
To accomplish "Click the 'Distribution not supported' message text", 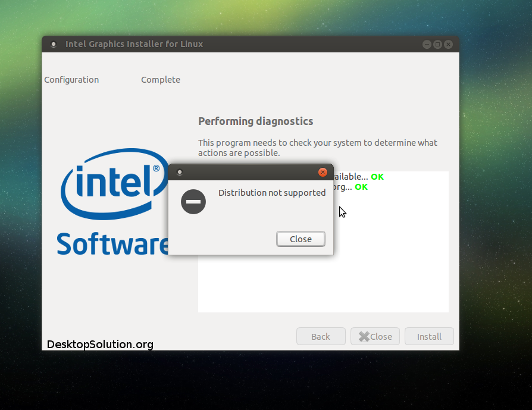I will 272,193.
